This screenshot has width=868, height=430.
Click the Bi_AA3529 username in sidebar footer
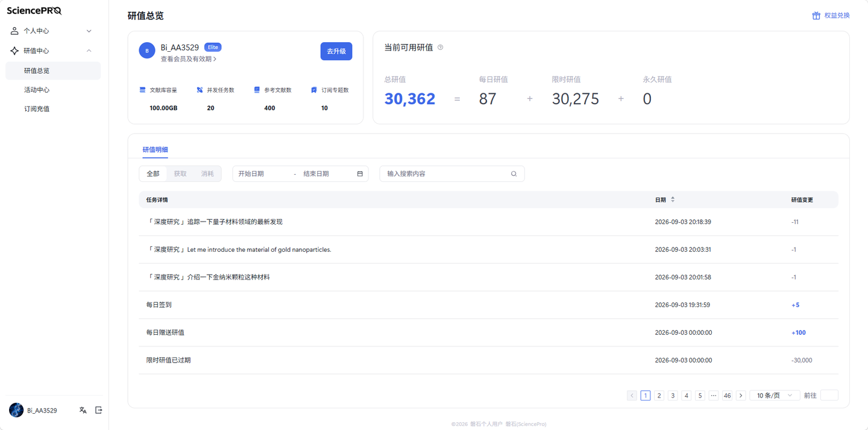(x=42, y=411)
